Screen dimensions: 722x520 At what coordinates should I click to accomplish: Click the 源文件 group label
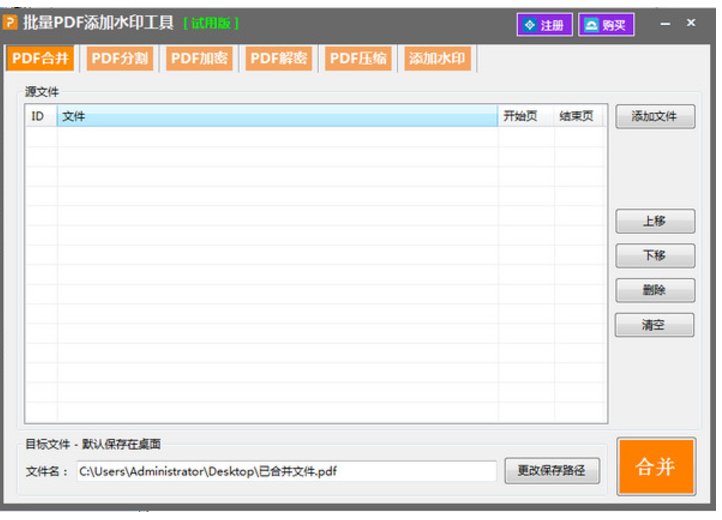pyautogui.click(x=42, y=92)
